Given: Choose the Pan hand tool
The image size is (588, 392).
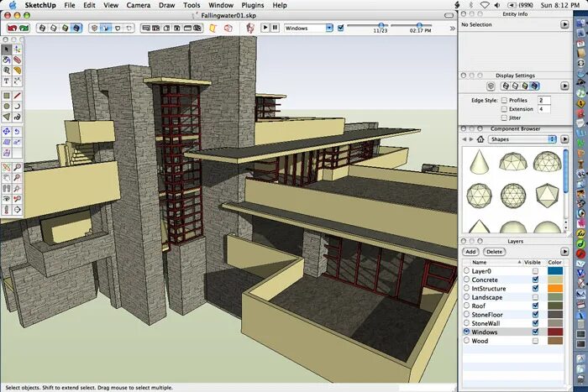Looking at the screenshot, I should pyautogui.click(x=7, y=178).
